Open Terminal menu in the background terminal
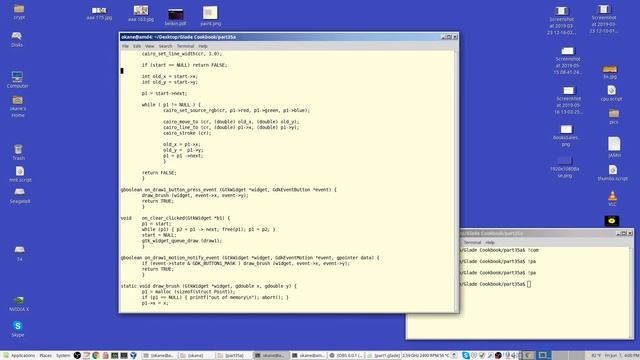 472,242
